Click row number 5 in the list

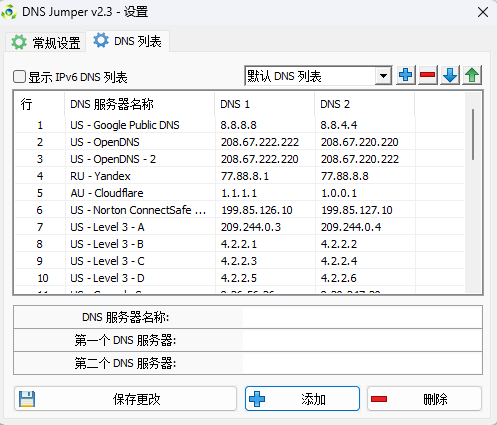click(40, 193)
